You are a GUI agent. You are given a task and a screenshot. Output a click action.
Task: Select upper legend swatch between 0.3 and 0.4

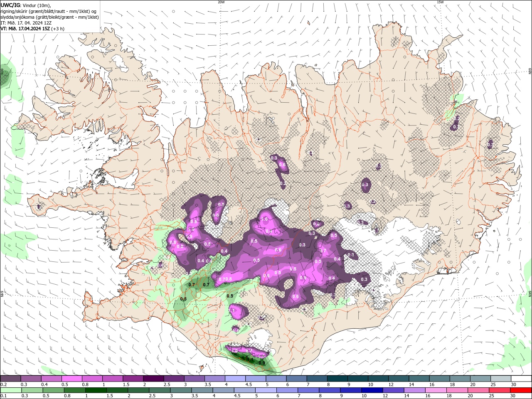[31, 379]
